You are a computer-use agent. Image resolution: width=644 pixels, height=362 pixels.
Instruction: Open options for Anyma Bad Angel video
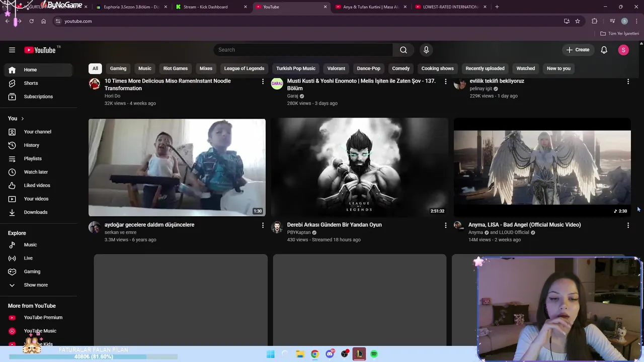[628, 225]
